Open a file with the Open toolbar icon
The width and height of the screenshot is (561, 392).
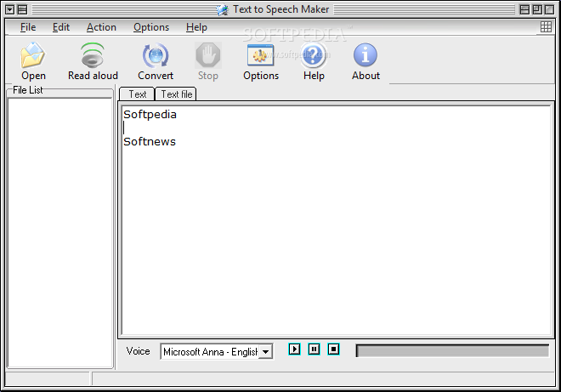[33, 56]
